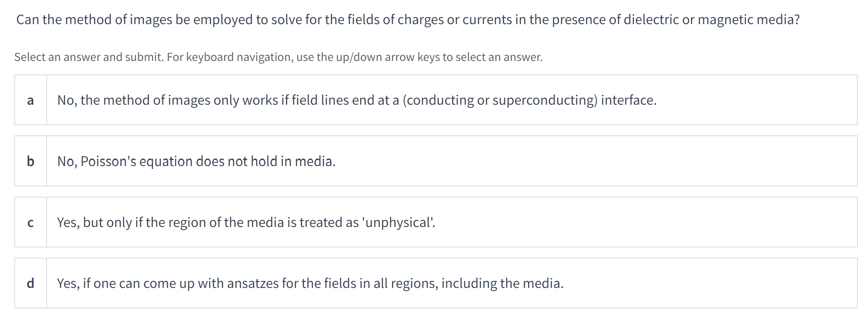This screenshot has height=319, width=868.
Task: Click the letter label 'a'
Action: 31,99
